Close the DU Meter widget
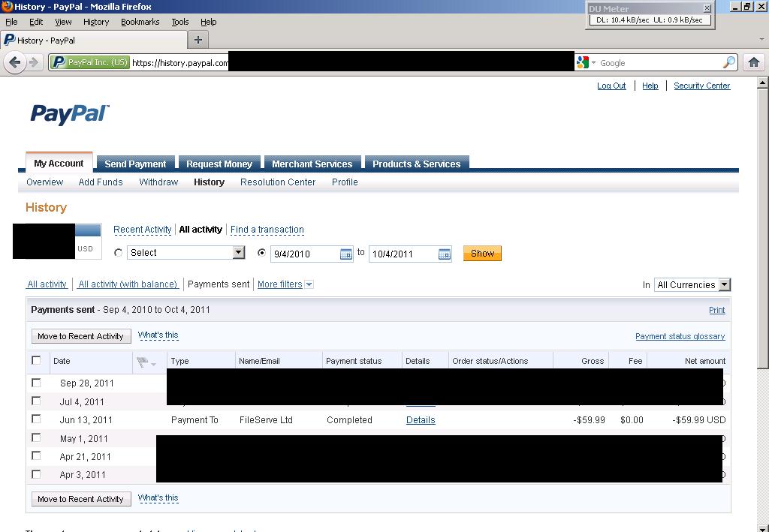This screenshot has height=532, width=769. pos(707,8)
